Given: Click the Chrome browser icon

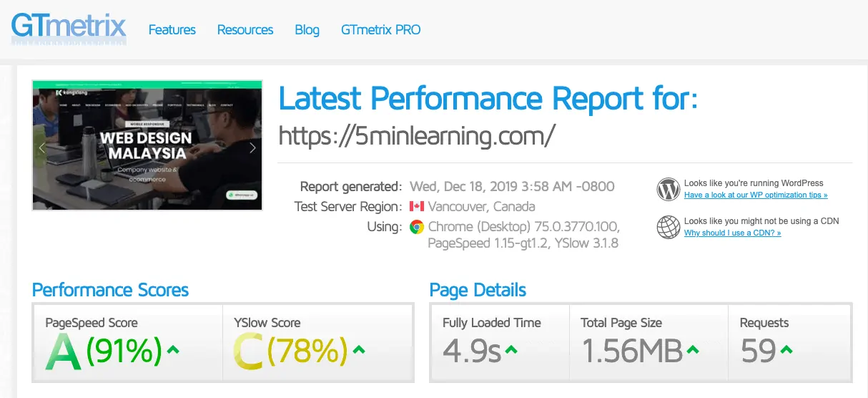Looking at the screenshot, I should 417,227.
